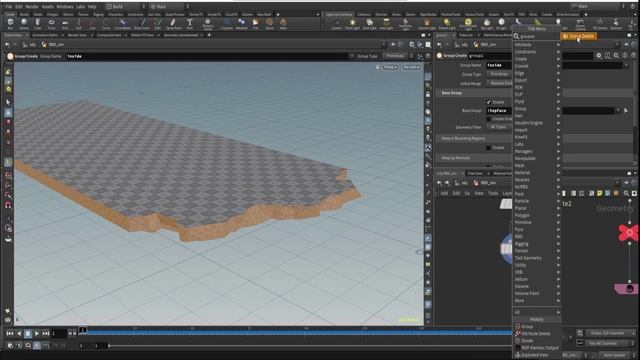The image size is (640, 360).
Task: Add a Spot Light from the shelf
Action: (369, 24)
